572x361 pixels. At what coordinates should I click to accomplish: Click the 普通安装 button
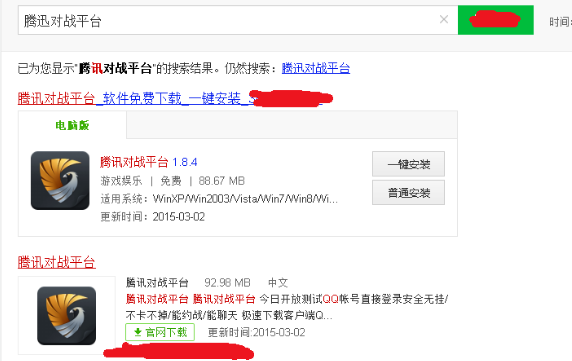pos(408,193)
